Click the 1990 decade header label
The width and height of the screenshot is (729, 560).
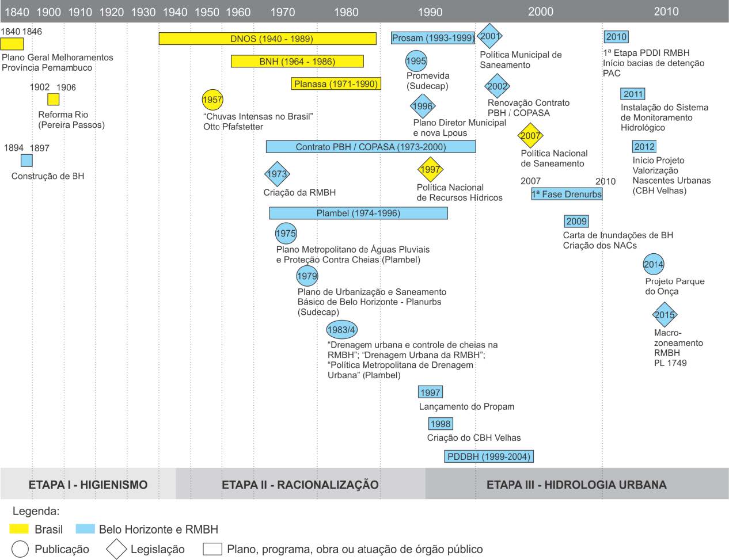click(x=430, y=12)
